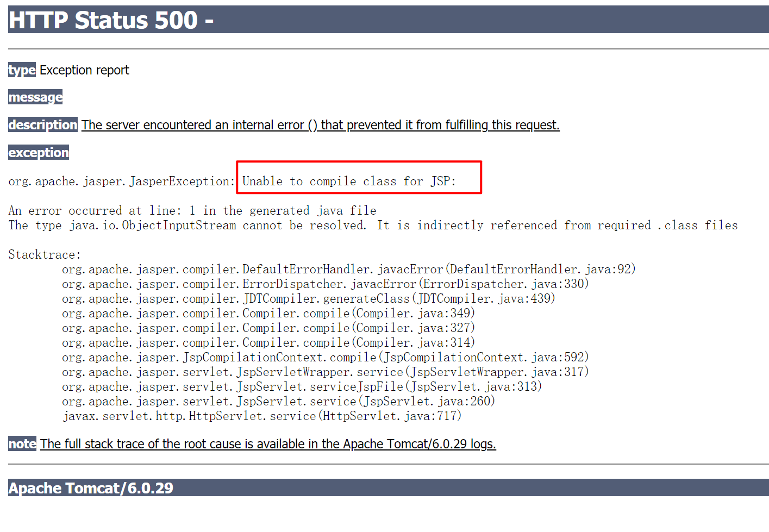Click the "An error occurred at line: 1" line
The height and width of the screenshot is (532, 769).
pyautogui.click(x=192, y=210)
